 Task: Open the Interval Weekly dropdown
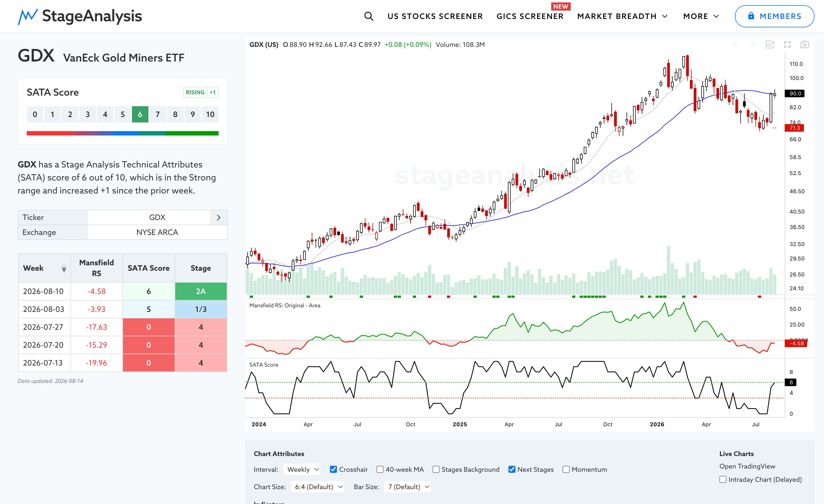coord(302,469)
